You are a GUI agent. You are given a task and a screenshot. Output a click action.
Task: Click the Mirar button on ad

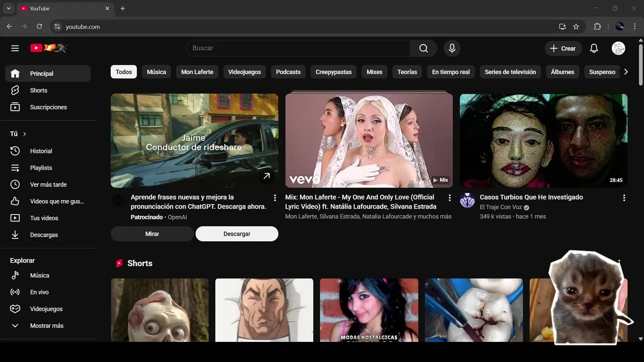tap(152, 234)
